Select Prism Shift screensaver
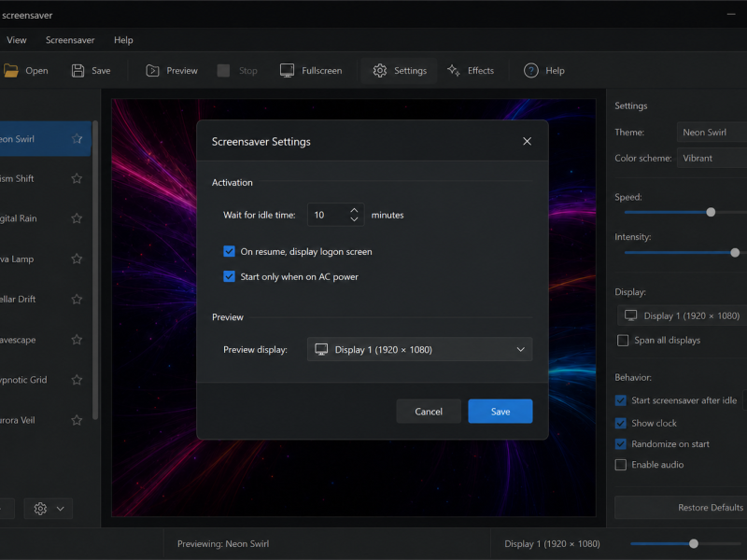Image resolution: width=747 pixels, height=560 pixels. 45,178
